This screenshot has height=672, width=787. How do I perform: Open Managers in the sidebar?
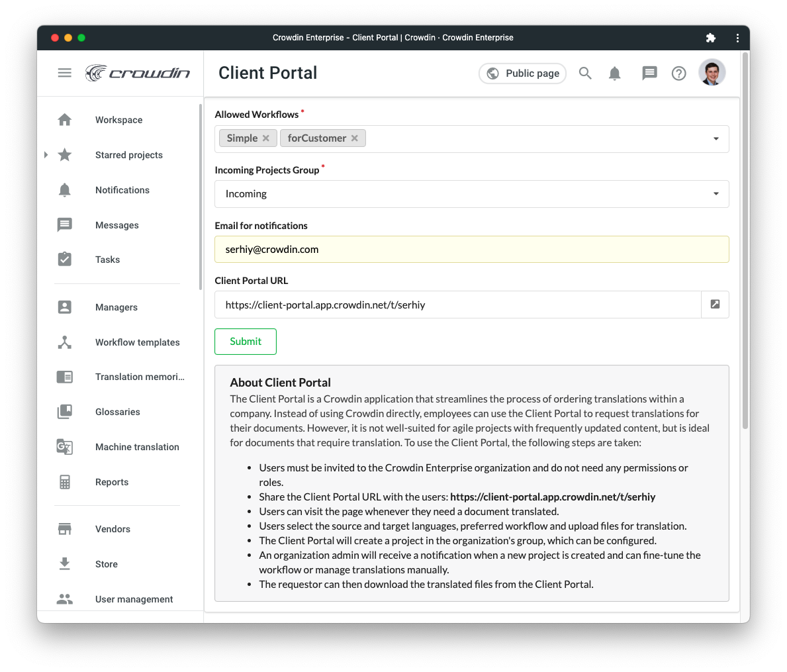coord(116,307)
